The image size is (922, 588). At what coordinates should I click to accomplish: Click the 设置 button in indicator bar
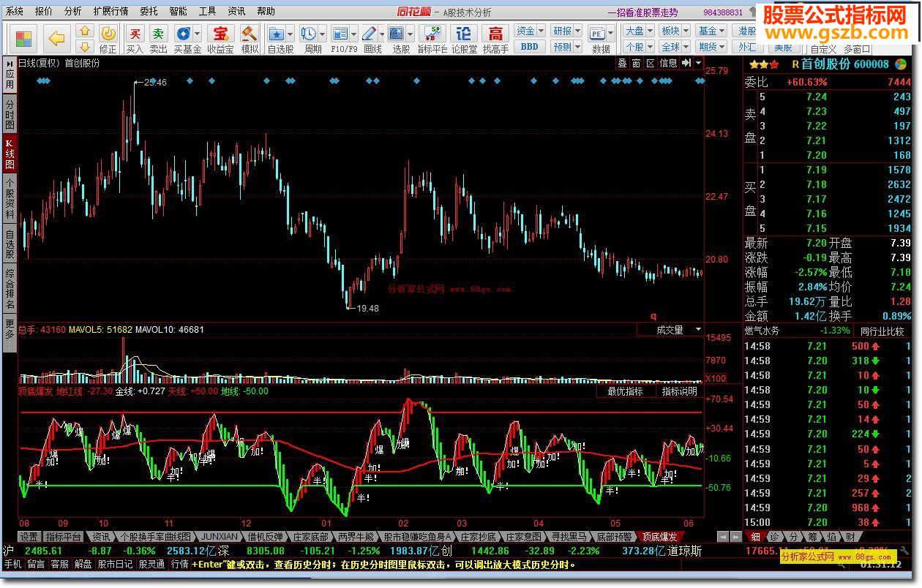click(29, 537)
